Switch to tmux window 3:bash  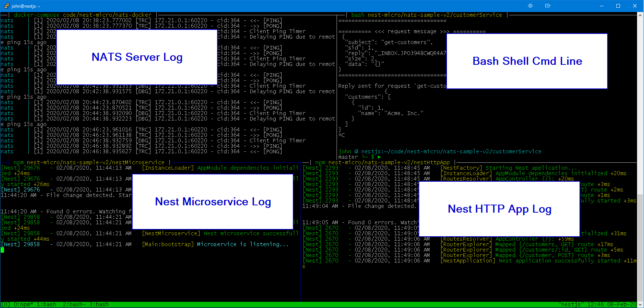tap(99, 304)
